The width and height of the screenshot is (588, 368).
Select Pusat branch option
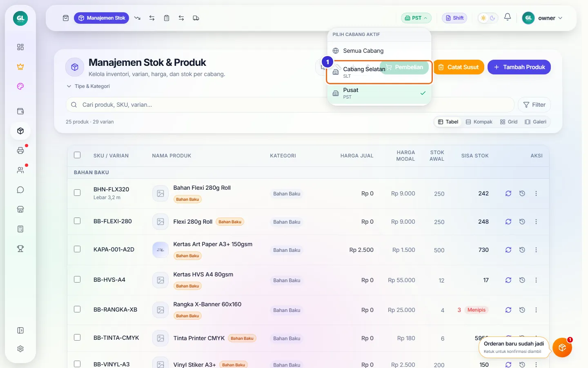click(379, 93)
